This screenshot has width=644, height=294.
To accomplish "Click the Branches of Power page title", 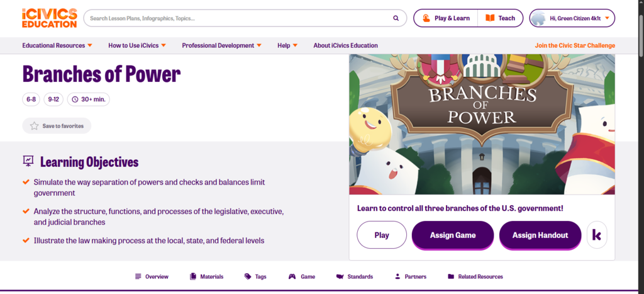I will coord(101,74).
